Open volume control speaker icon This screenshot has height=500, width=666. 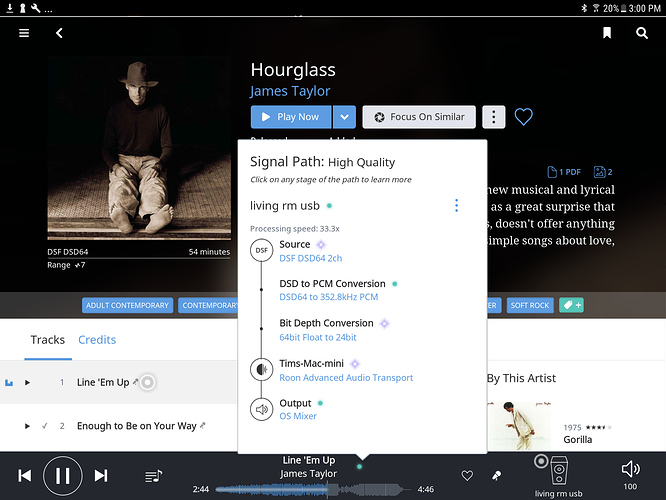click(630, 469)
